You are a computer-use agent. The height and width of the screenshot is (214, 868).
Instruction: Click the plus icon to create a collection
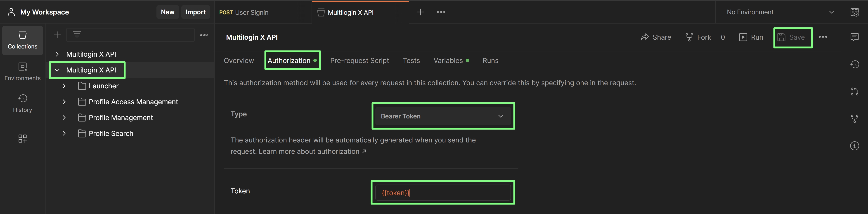coord(57,35)
